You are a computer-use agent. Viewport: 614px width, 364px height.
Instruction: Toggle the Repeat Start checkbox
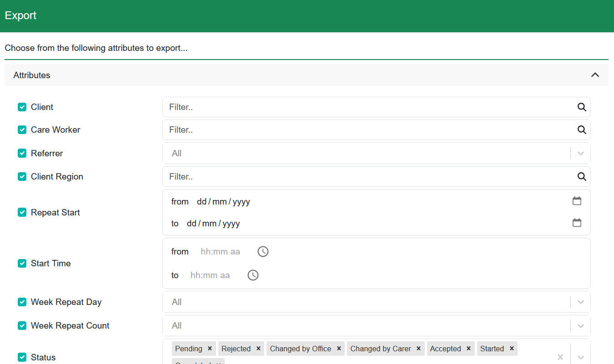point(22,212)
